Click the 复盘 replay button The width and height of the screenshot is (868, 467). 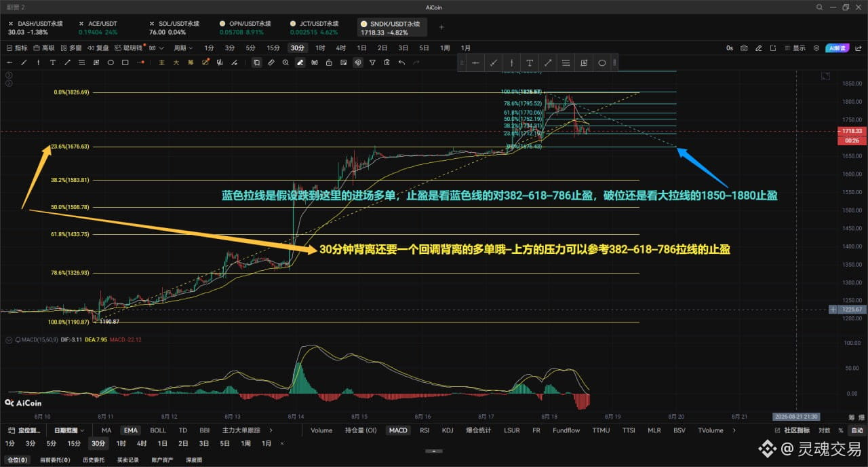tap(98, 48)
